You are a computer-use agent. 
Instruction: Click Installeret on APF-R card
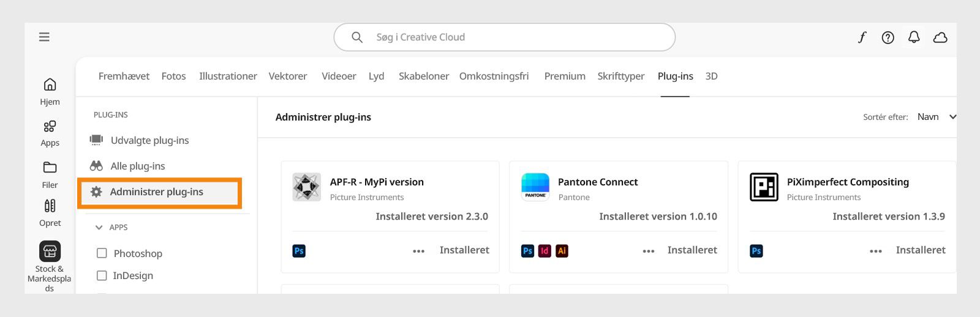(x=464, y=250)
